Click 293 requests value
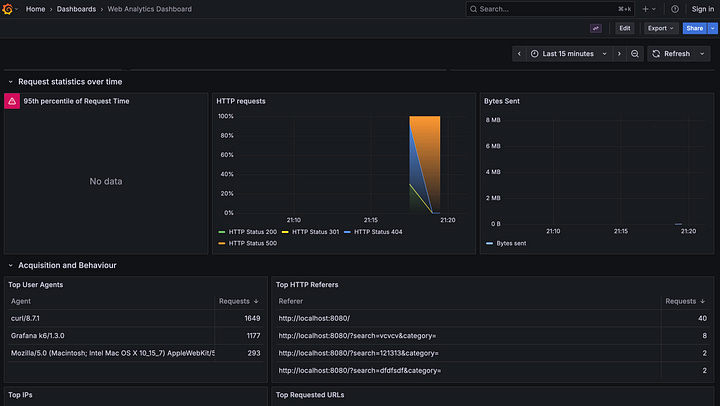 (254, 353)
